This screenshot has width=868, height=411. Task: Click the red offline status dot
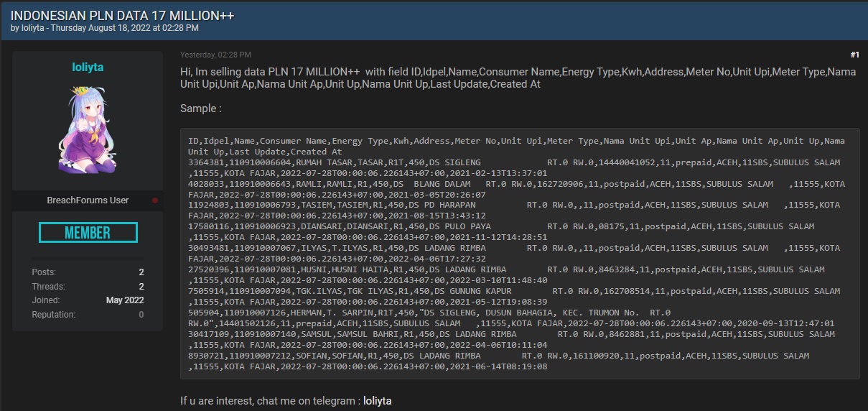click(x=154, y=200)
